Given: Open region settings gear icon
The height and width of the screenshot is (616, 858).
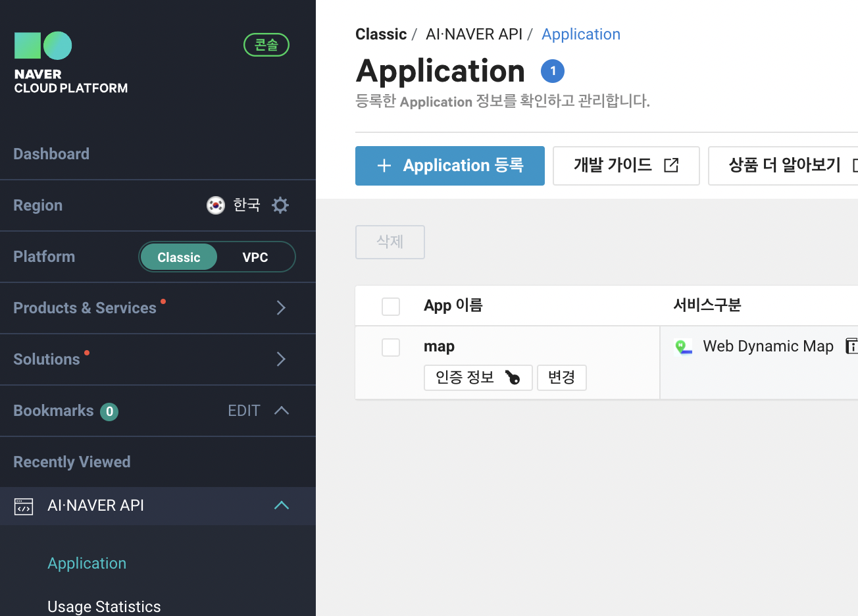Looking at the screenshot, I should 280,205.
